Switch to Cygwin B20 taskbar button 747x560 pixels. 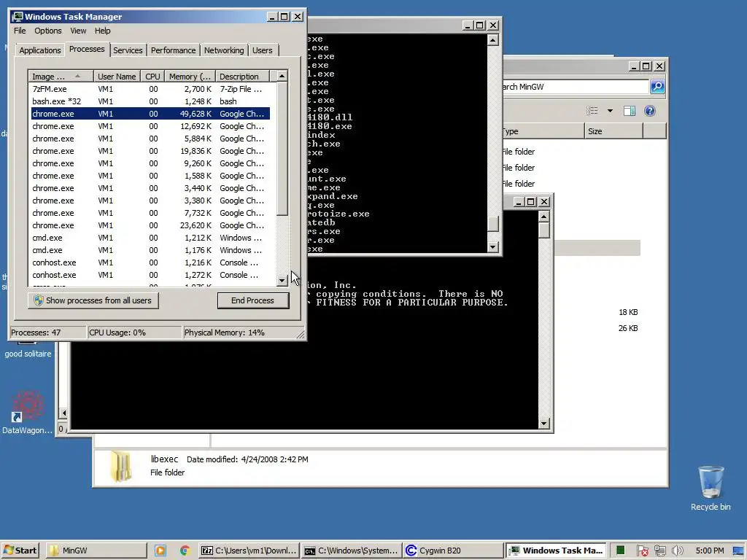(x=454, y=551)
